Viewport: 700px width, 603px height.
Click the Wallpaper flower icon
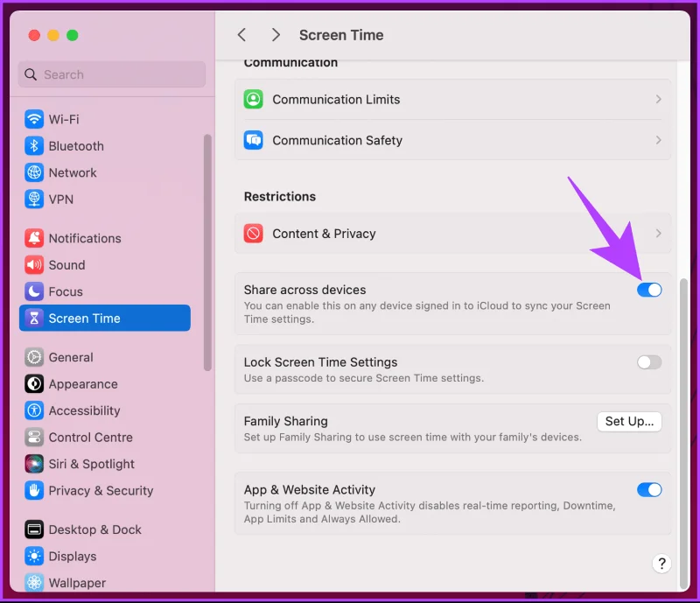[x=34, y=583]
